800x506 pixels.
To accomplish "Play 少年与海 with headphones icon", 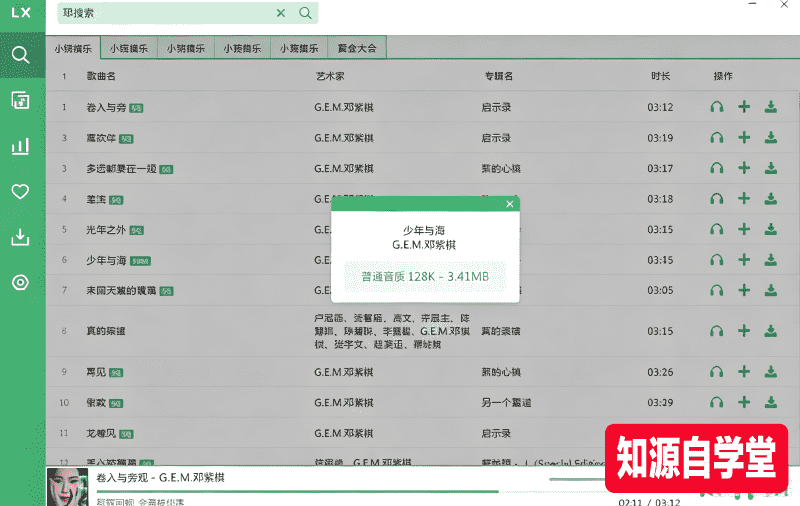I will tap(717, 260).
